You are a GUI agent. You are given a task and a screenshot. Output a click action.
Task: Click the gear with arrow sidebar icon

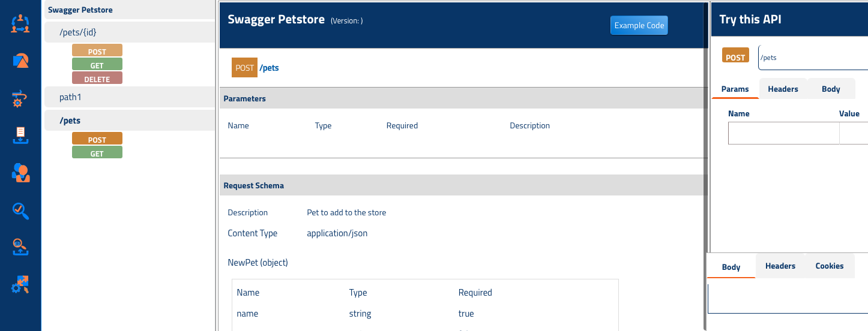coord(20,98)
